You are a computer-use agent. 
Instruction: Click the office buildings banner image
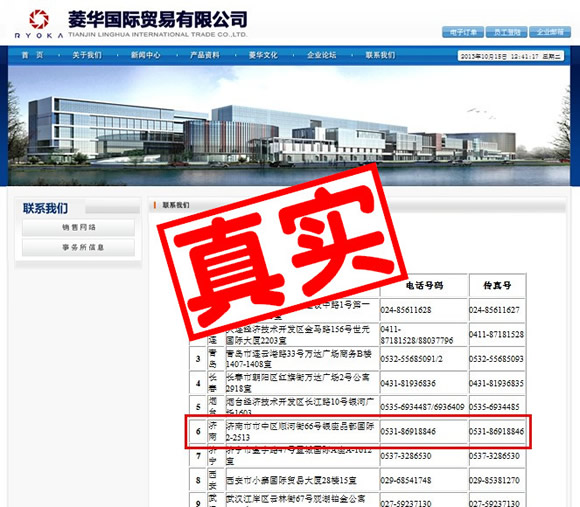[x=289, y=126]
